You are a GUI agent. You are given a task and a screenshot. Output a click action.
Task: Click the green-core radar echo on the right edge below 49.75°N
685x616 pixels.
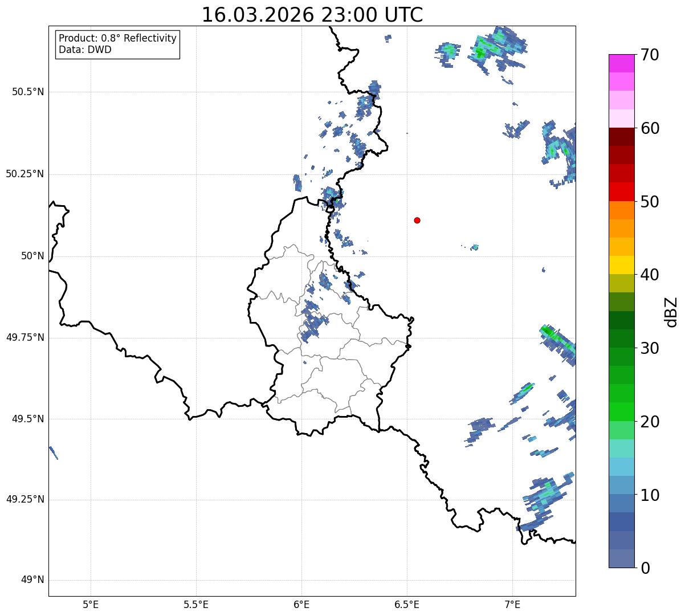pos(558,344)
